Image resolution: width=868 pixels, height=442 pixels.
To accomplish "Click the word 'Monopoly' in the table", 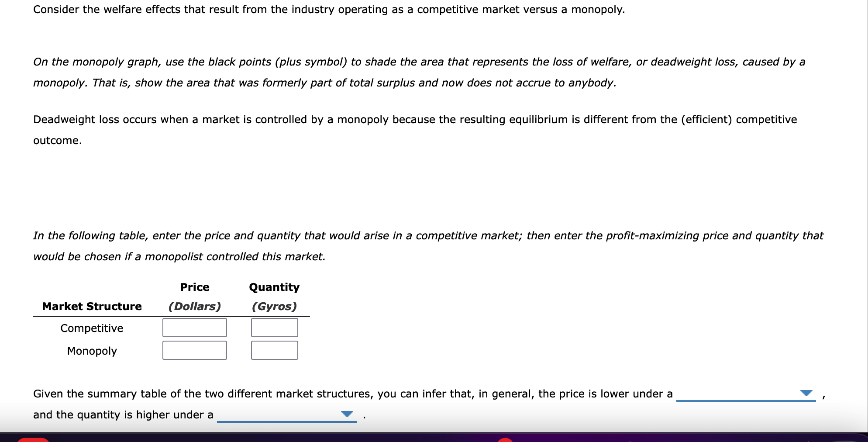I will click(x=91, y=351).
